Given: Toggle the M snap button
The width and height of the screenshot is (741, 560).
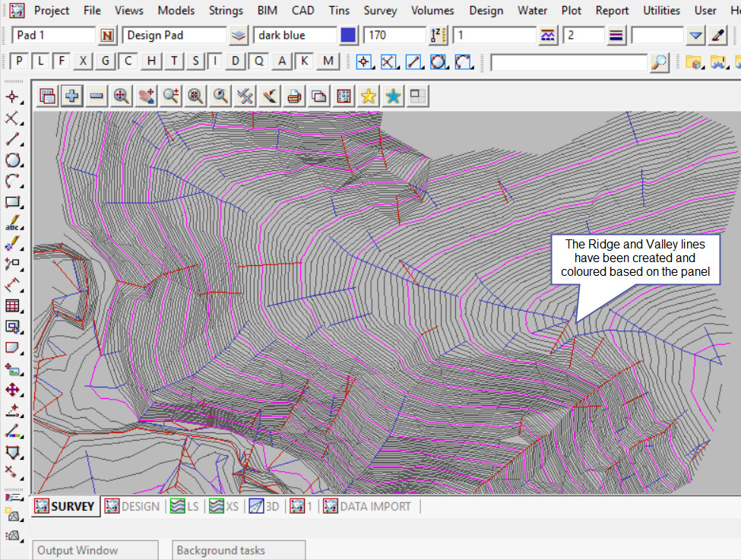Looking at the screenshot, I should 328,62.
